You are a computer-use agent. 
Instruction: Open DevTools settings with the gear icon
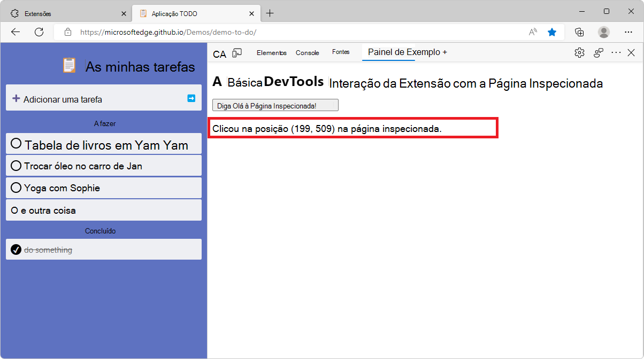579,53
